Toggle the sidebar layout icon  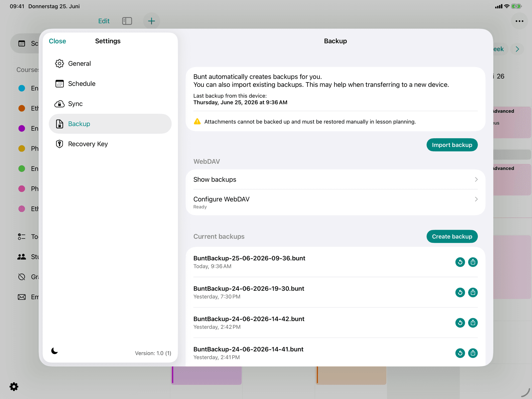point(127,21)
